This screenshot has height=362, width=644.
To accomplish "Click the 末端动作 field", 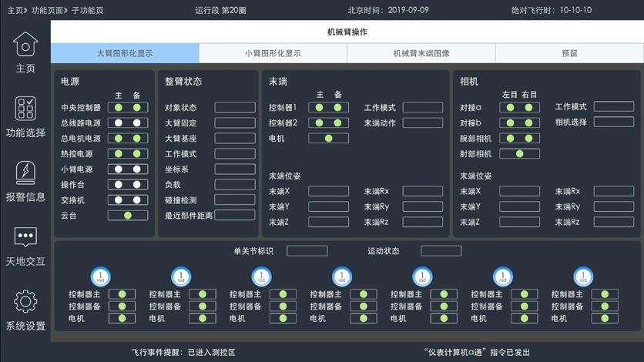I will coord(423,122).
